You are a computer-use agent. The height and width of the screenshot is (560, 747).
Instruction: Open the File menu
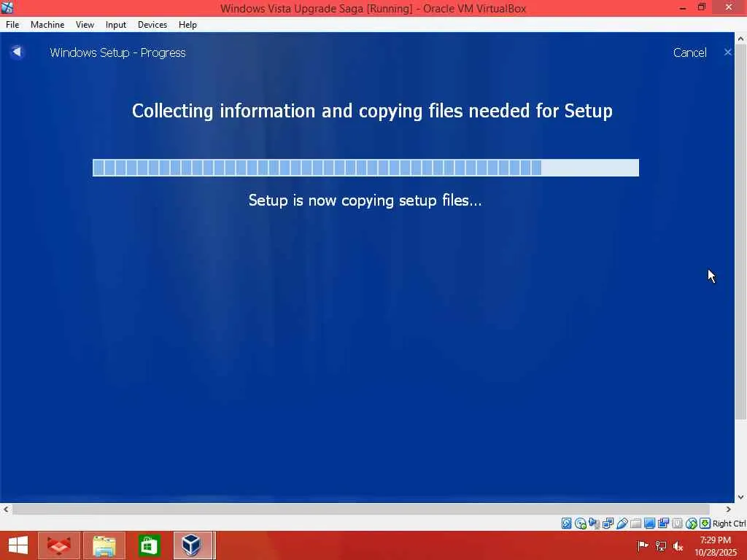tap(12, 25)
